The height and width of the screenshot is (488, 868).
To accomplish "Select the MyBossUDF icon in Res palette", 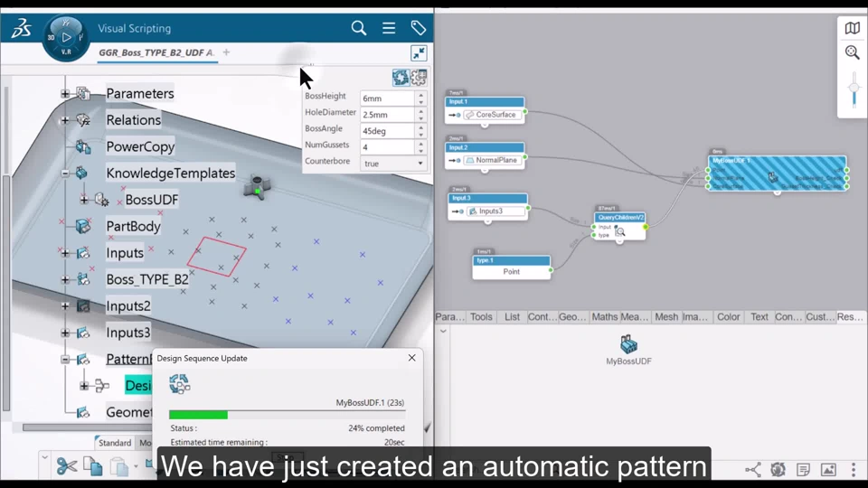I will [x=628, y=344].
